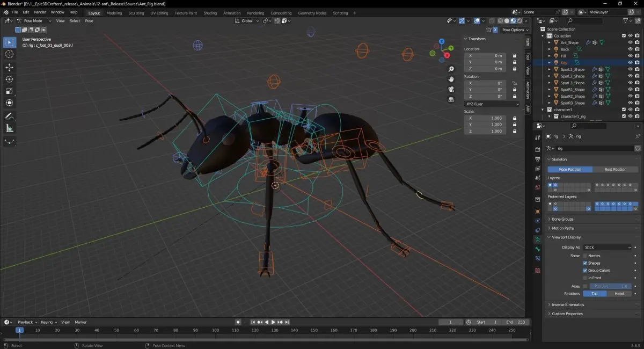The width and height of the screenshot is (644, 349).
Task: Open the Display As Stick dropdown
Action: (x=607, y=248)
